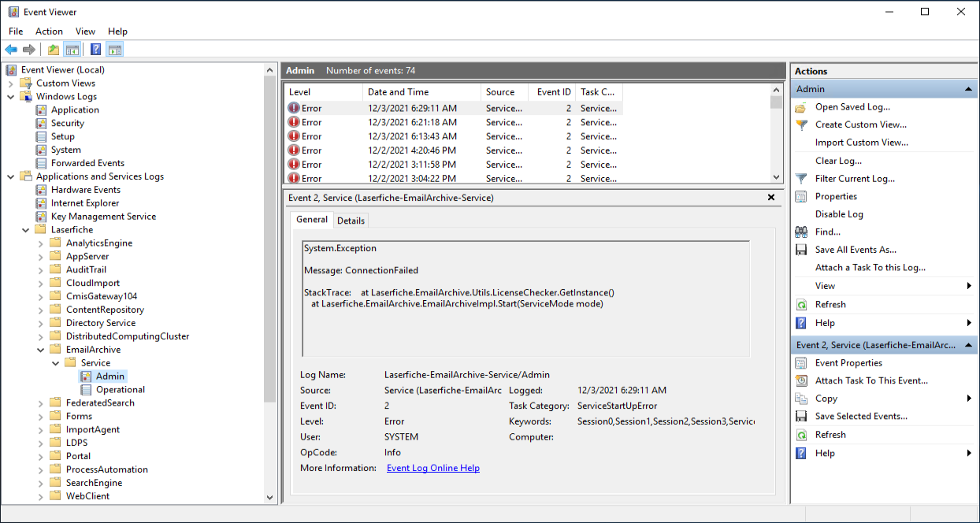Click the Forwarded Events log icon
Viewport: 980px width, 523px height.
coord(42,163)
